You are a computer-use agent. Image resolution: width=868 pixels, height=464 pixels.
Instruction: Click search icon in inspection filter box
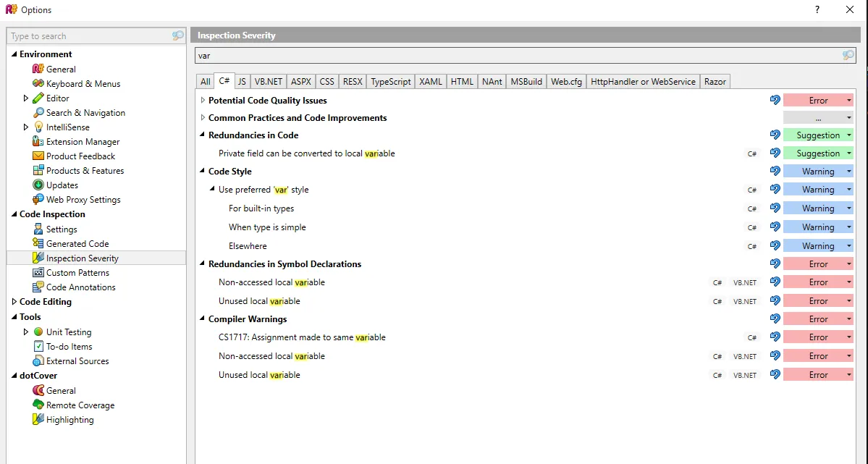848,55
